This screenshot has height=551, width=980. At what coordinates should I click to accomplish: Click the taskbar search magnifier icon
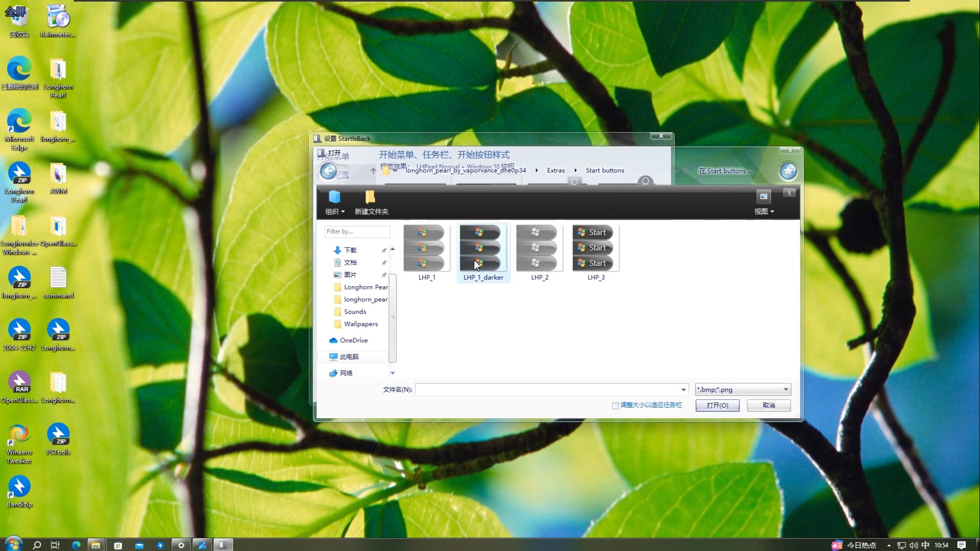37,545
